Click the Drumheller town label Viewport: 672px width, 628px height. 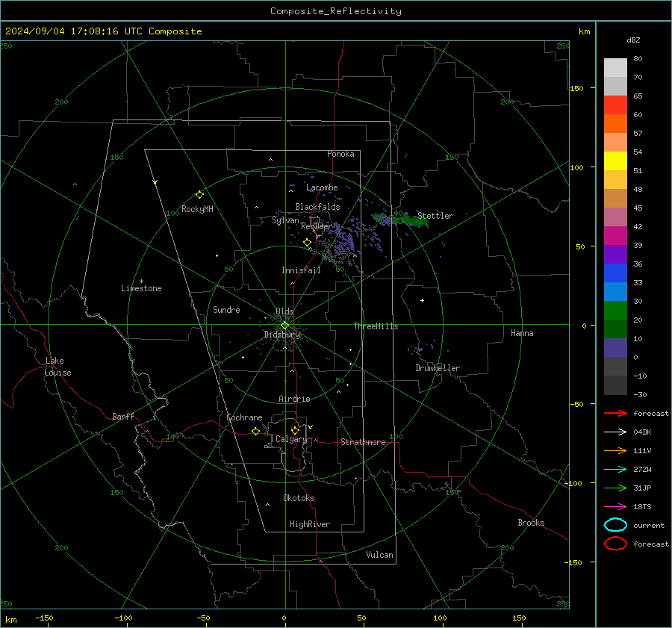click(x=438, y=368)
